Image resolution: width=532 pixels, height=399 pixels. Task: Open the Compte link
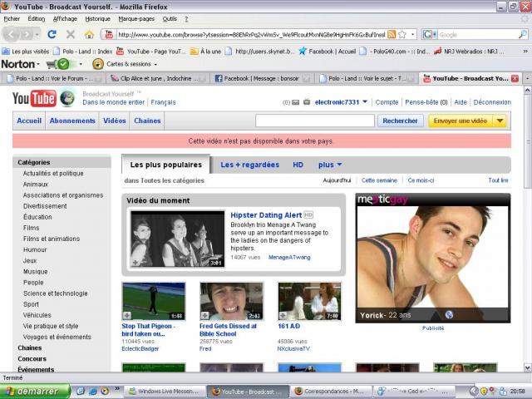point(387,102)
